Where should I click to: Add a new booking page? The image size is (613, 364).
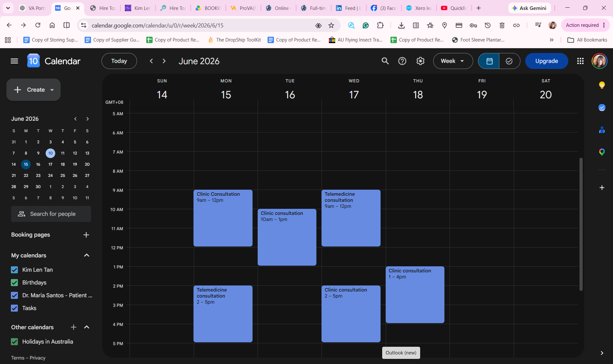tap(86, 235)
